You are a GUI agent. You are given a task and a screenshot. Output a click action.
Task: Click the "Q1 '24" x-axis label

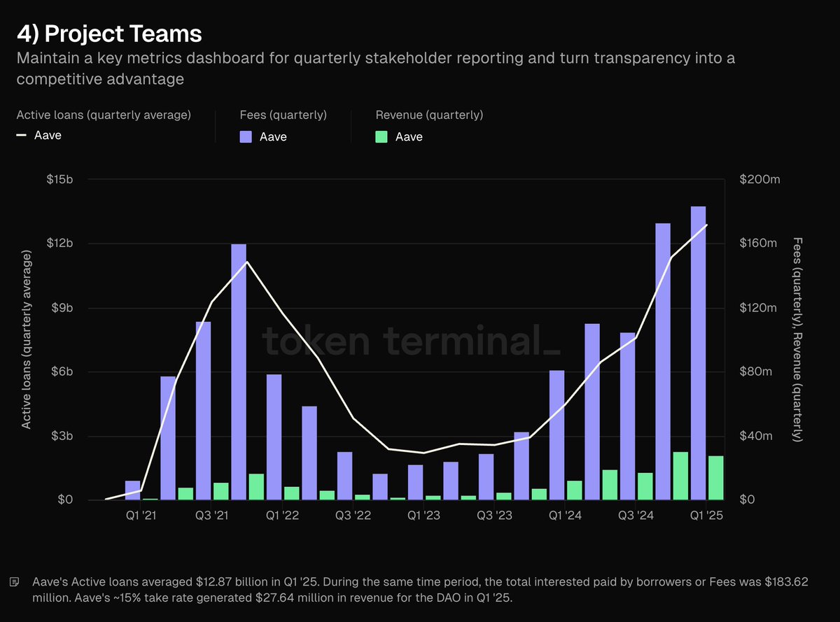(565, 516)
